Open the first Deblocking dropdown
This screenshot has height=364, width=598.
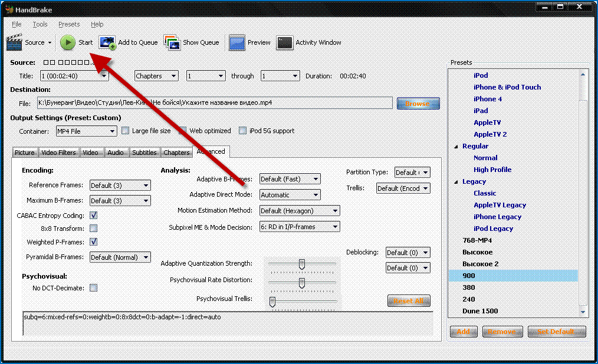point(408,253)
